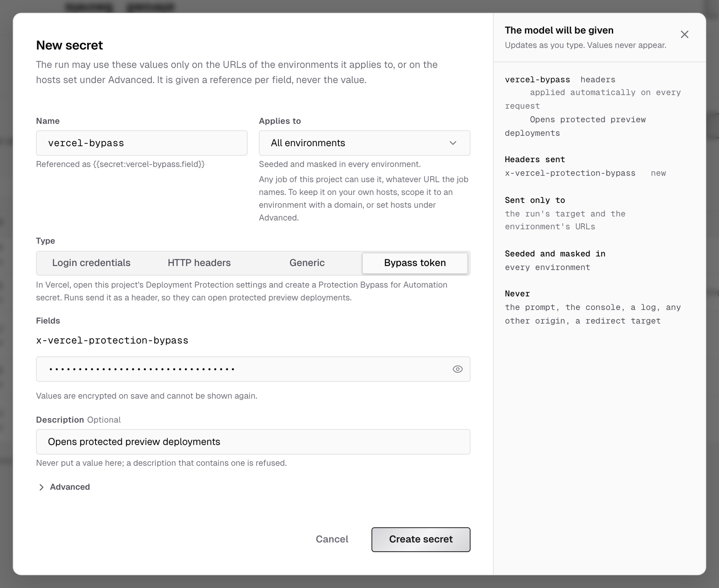
Task: Click 'Never' label in preview panel
Action: tap(517, 294)
